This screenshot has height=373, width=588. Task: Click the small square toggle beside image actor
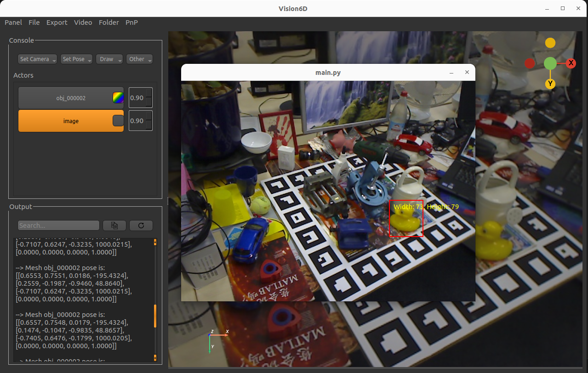click(119, 121)
